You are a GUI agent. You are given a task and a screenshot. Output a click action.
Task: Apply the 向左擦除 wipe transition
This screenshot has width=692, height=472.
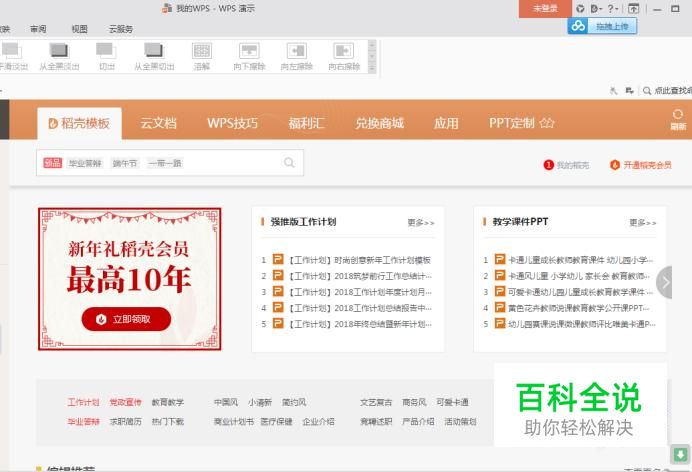[x=297, y=56]
